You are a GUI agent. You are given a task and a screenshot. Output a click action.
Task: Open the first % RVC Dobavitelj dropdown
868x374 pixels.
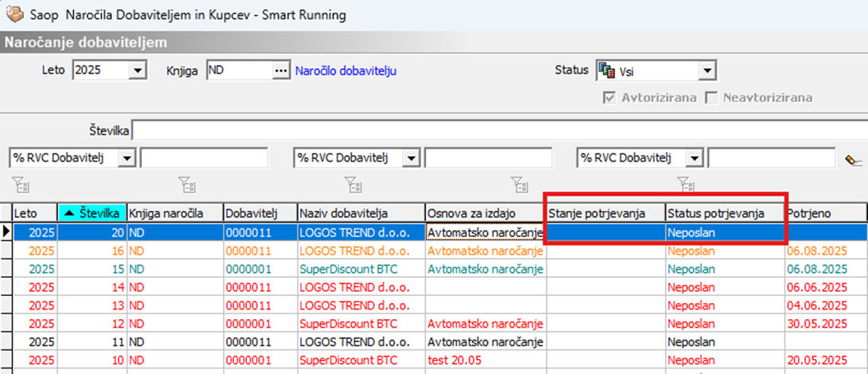pos(127,158)
